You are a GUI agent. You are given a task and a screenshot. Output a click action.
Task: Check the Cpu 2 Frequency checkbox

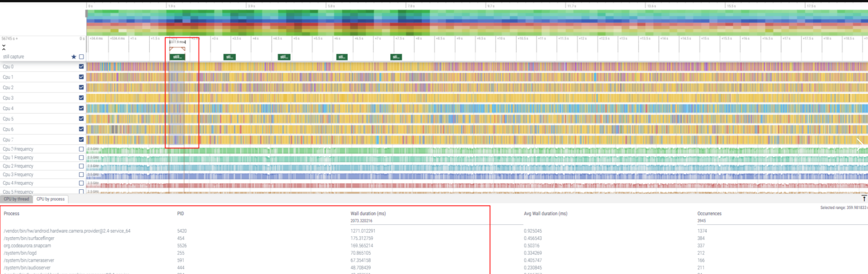[81, 166]
